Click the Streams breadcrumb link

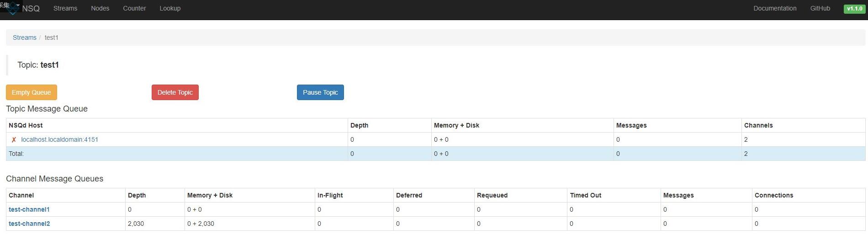(25, 37)
